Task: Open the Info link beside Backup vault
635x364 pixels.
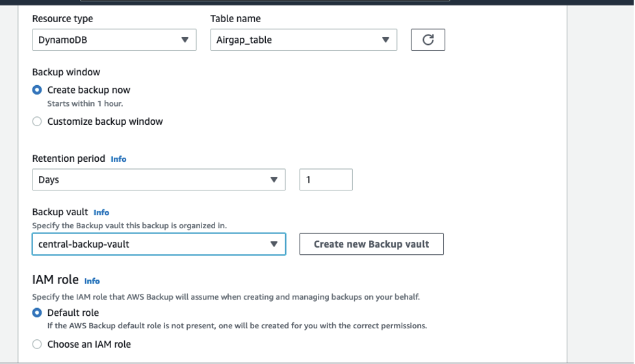Action: click(x=101, y=213)
